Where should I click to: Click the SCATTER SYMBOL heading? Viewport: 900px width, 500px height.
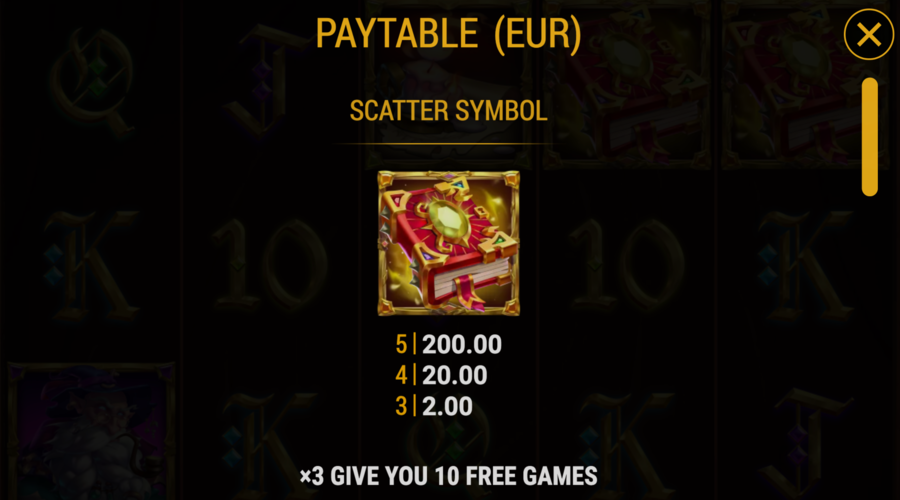pos(448,110)
